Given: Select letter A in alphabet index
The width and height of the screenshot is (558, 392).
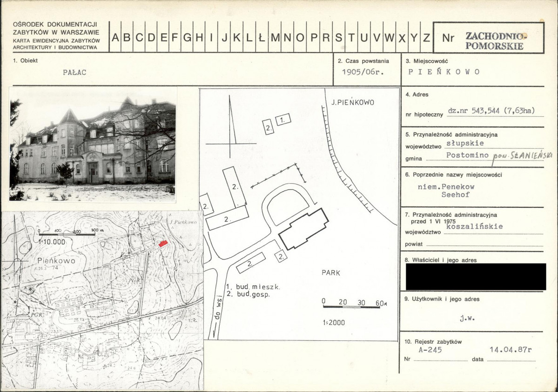Looking at the screenshot, I should 115,37.
